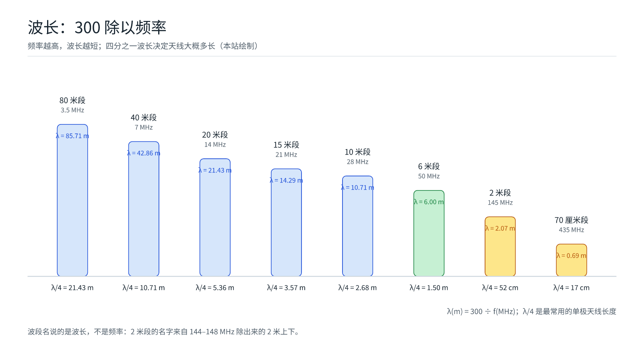Select the λ = 85.71 m bar

[x=72, y=200]
